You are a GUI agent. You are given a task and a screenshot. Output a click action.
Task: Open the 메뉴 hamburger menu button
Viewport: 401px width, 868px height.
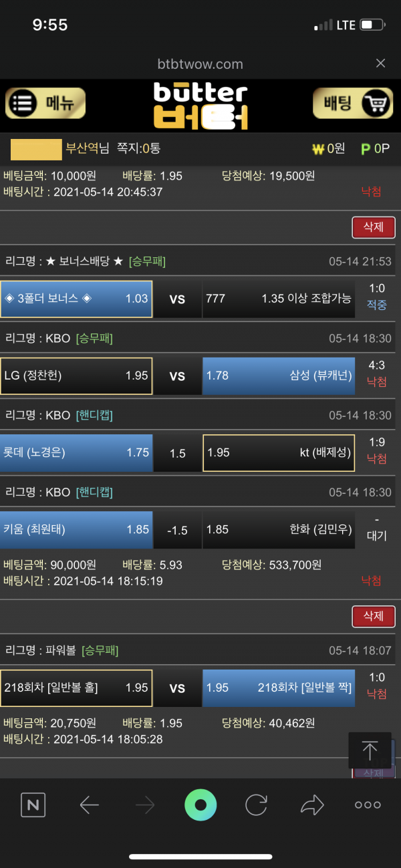coord(45,104)
